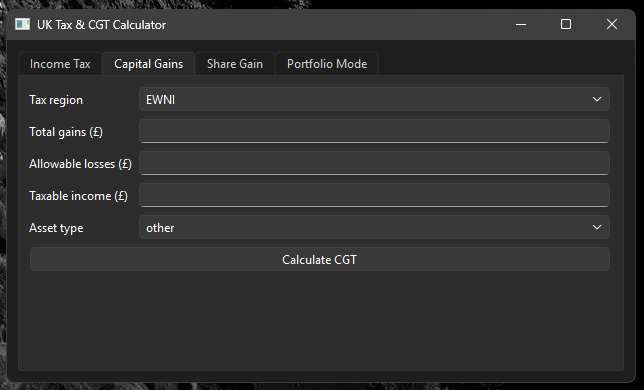Maximize the UK Tax & CGT Calculator window
Viewport: 644px width, 390px height.
click(566, 25)
